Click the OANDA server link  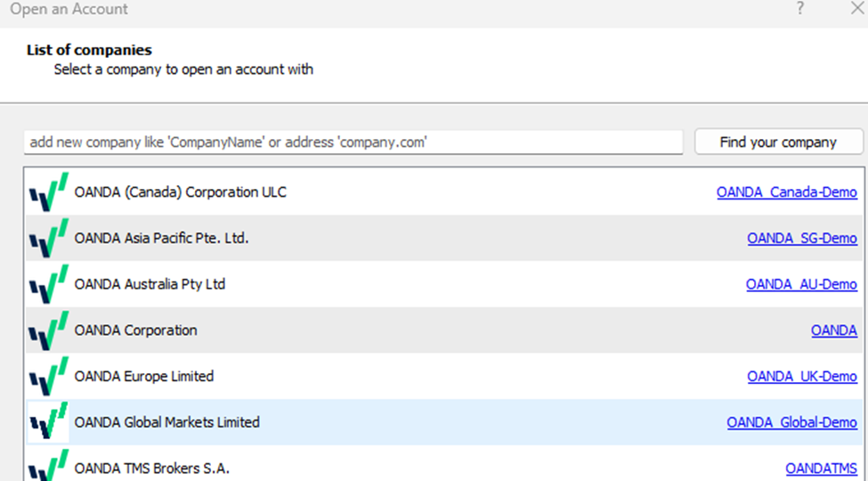(833, 330)
